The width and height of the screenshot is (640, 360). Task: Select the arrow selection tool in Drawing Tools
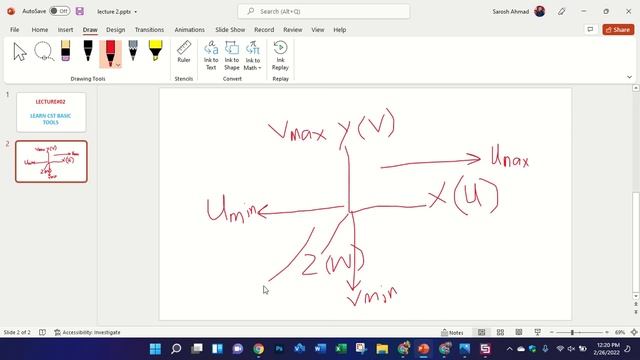pyautogui.click(x=20, y=52)
